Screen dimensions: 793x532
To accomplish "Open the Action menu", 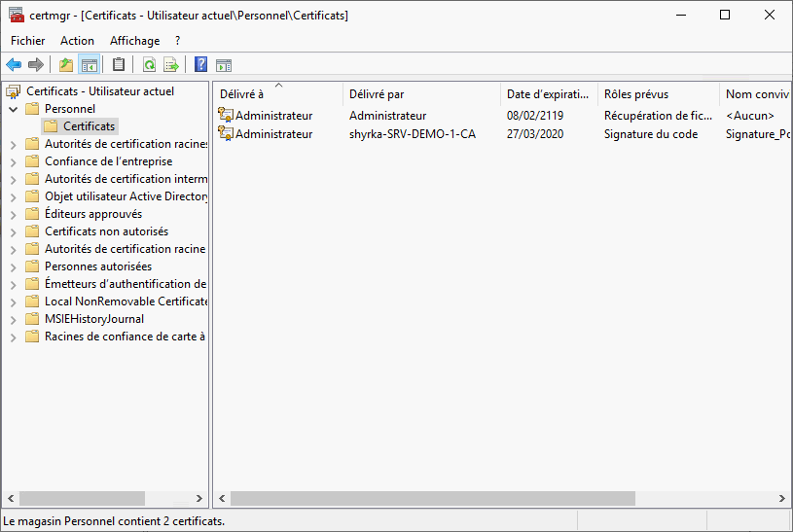I will click(77, 41).
